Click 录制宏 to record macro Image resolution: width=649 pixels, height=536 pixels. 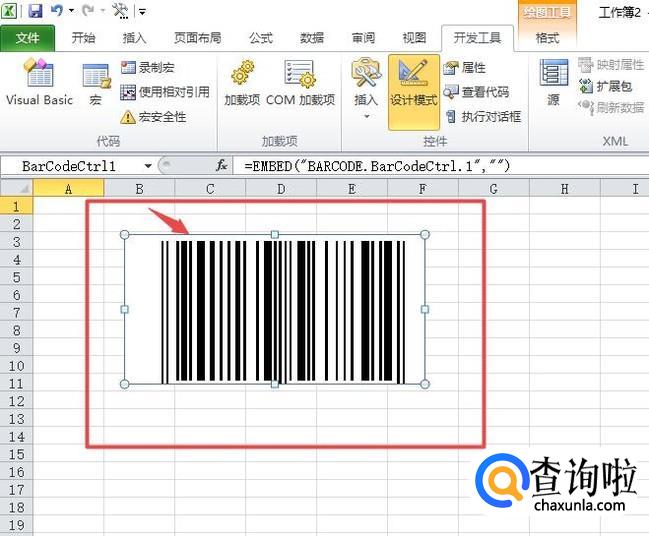[154, 68]
